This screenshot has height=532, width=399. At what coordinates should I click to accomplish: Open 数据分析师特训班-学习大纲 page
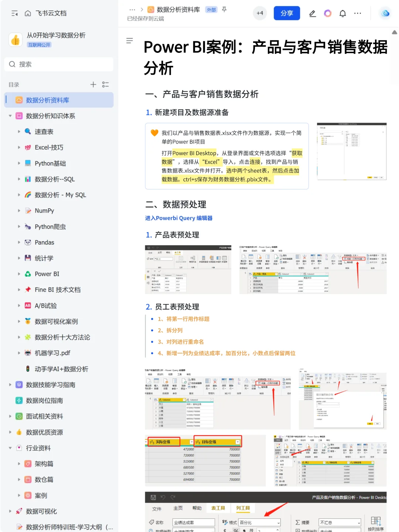pyautogui.click(x=69, y=527)
